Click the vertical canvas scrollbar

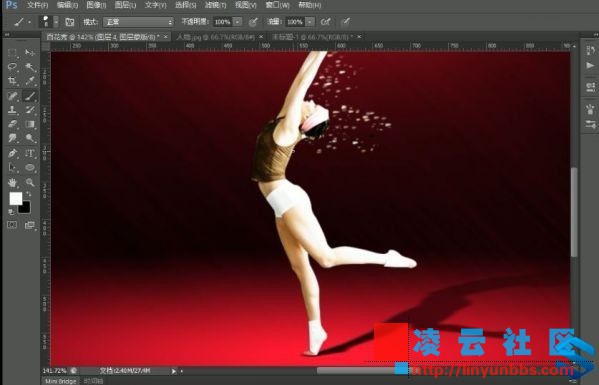574,212
